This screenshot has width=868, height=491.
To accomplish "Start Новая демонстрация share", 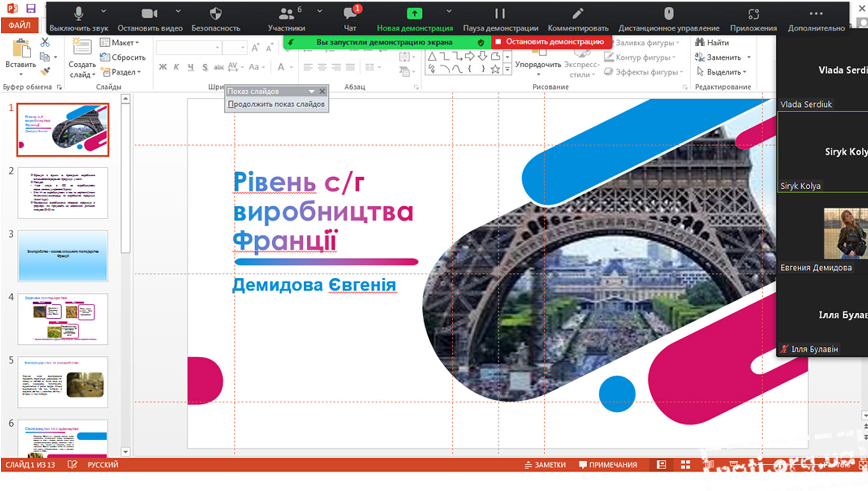I will coord(414,19).
